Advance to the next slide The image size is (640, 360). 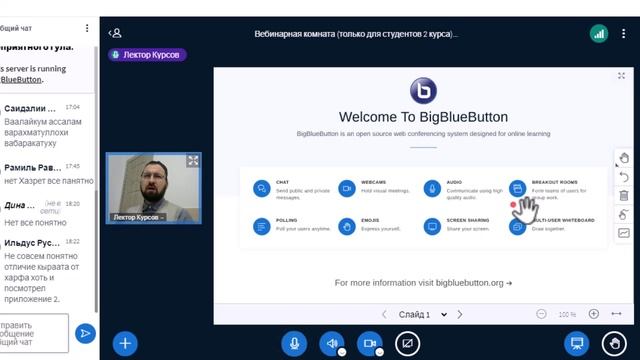click(460, 314)
